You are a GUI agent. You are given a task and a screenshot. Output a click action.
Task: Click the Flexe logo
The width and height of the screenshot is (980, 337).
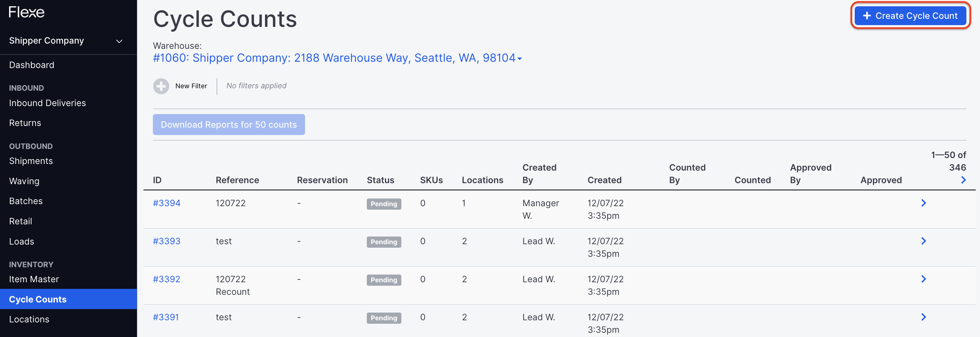(27, 12)
